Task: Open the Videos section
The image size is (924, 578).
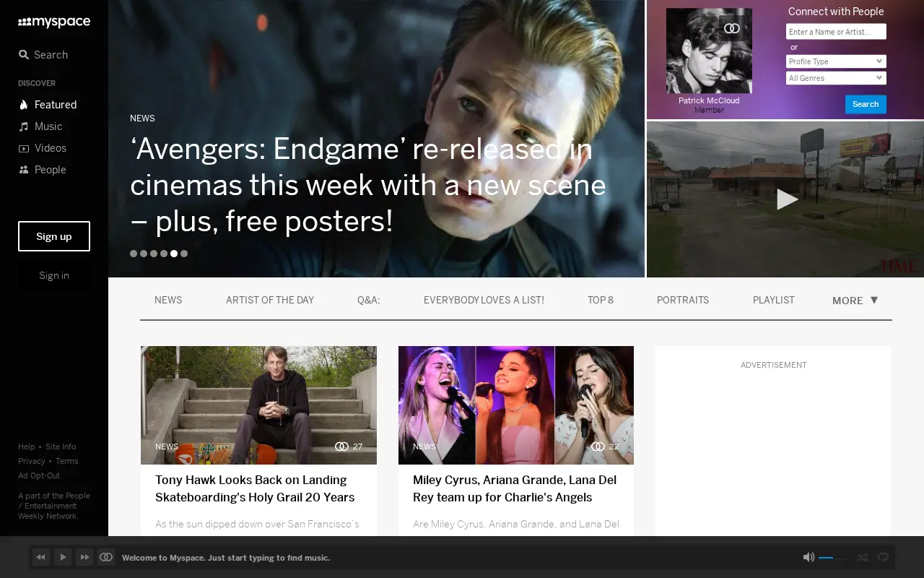Action: pos(43,148)
